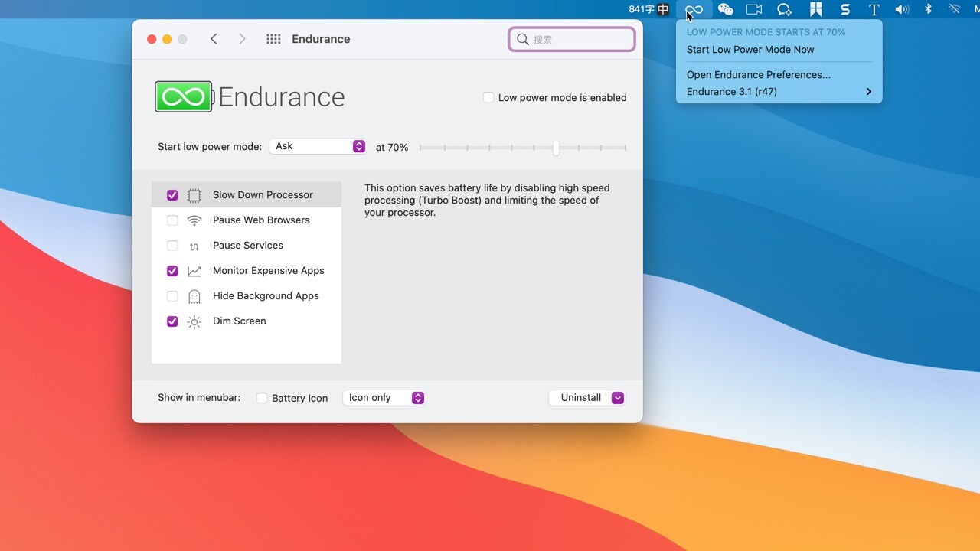Click the T text menu bar icon
Image resolution: width=980 pixels, height=551 pixels.
tap(874, 9)
